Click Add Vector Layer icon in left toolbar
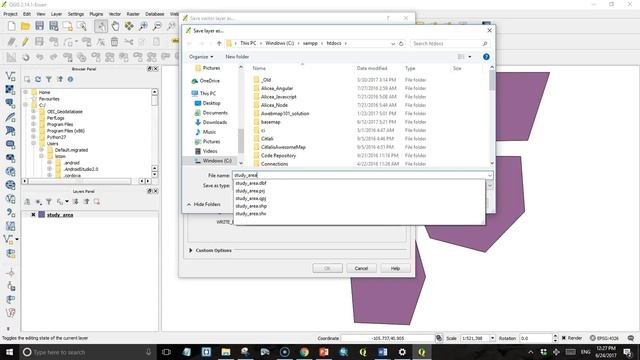Screen dimensions: 640x360 click(x=10, y=76)
